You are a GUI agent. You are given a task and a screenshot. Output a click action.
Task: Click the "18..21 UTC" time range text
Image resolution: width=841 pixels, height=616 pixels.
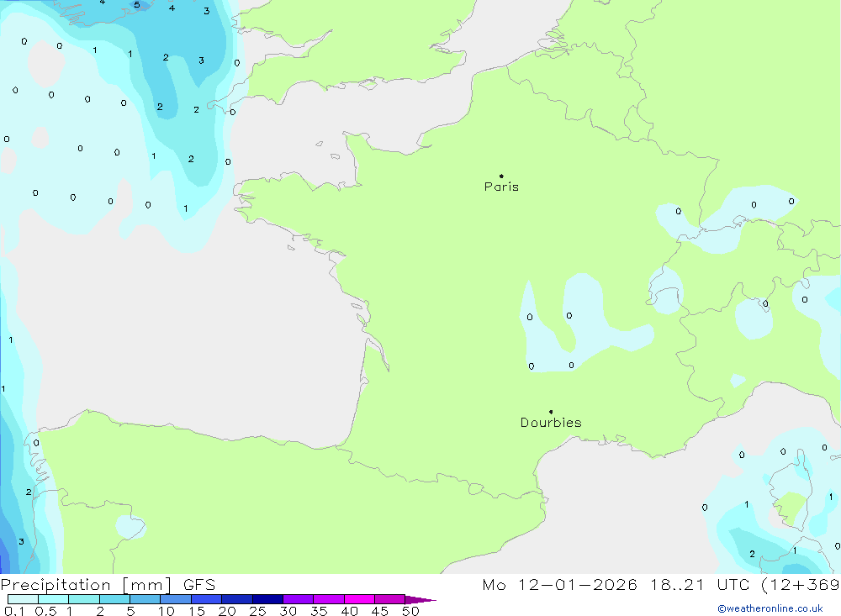pos(700,585)
